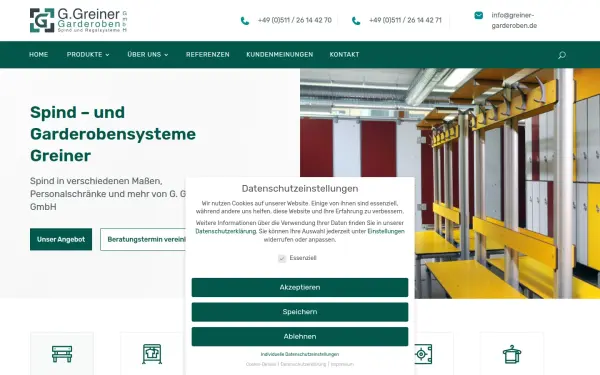Click the phone icon beside number ending 70
This screenshot has width=600, height=375.
(245, 21)
